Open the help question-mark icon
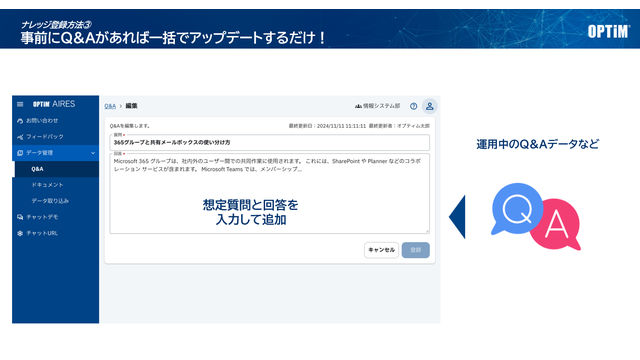 [x=413, y=106]
